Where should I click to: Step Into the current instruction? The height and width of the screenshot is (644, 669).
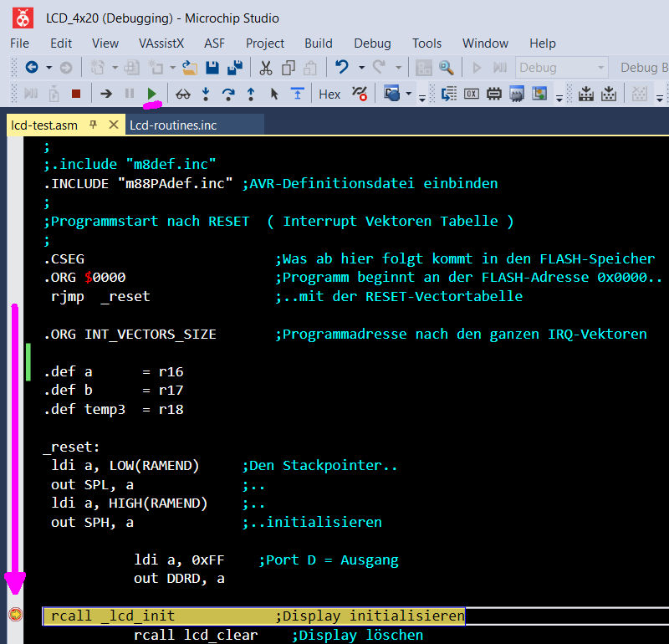pos(206,94)
